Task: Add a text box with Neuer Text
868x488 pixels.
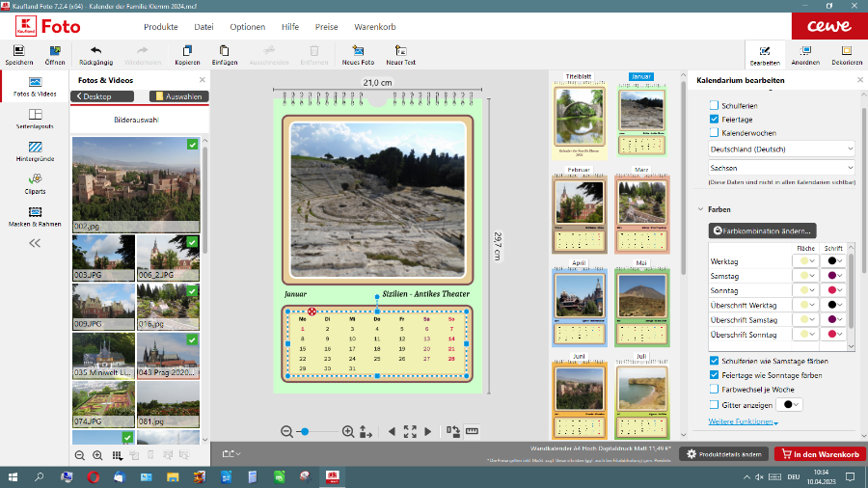Action: click(400, 50)
